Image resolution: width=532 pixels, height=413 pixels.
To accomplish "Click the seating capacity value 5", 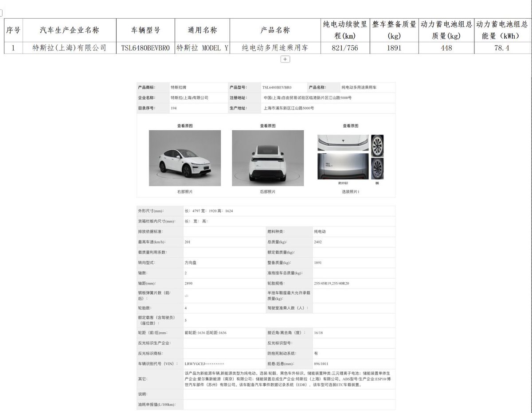I will pyautogui.click(x=185, y=320).
